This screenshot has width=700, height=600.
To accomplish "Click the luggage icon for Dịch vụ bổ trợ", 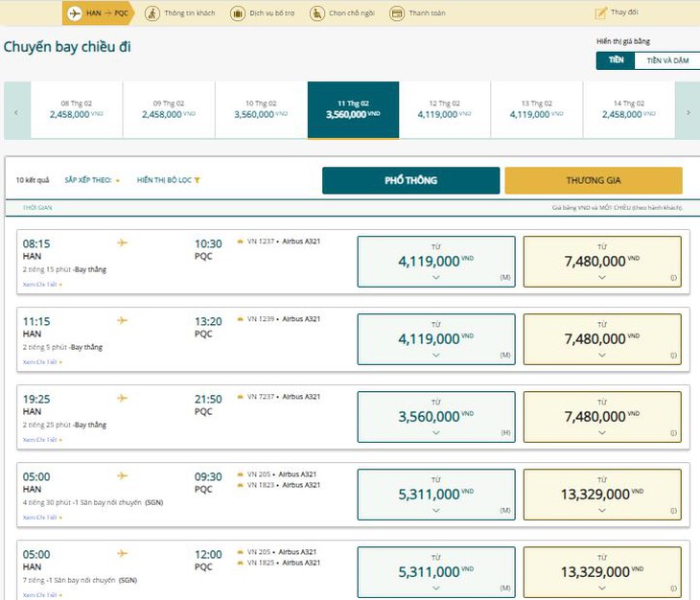I will click(x=238, y=13).
